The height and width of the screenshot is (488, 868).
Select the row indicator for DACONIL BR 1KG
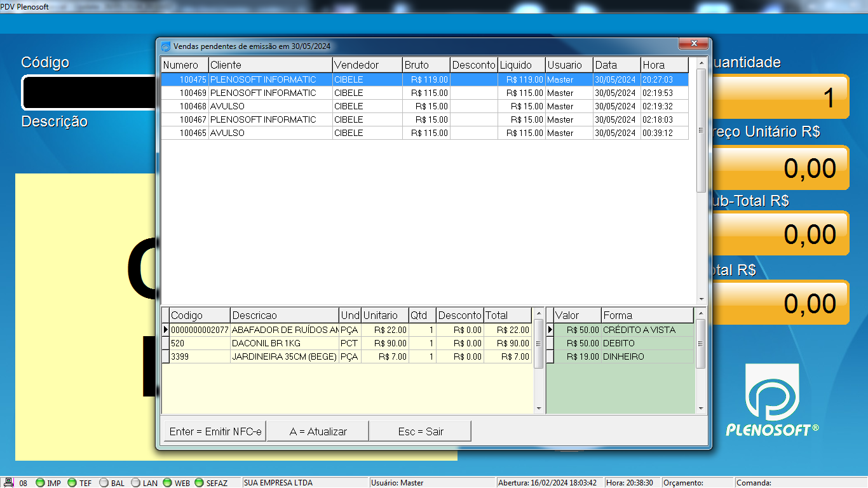[166, 343]
